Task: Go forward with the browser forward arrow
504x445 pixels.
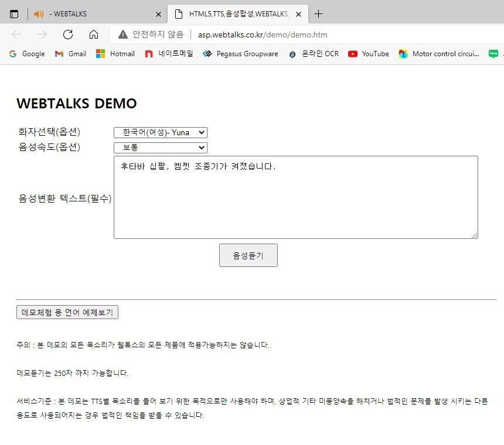Action: click(42, 35)
